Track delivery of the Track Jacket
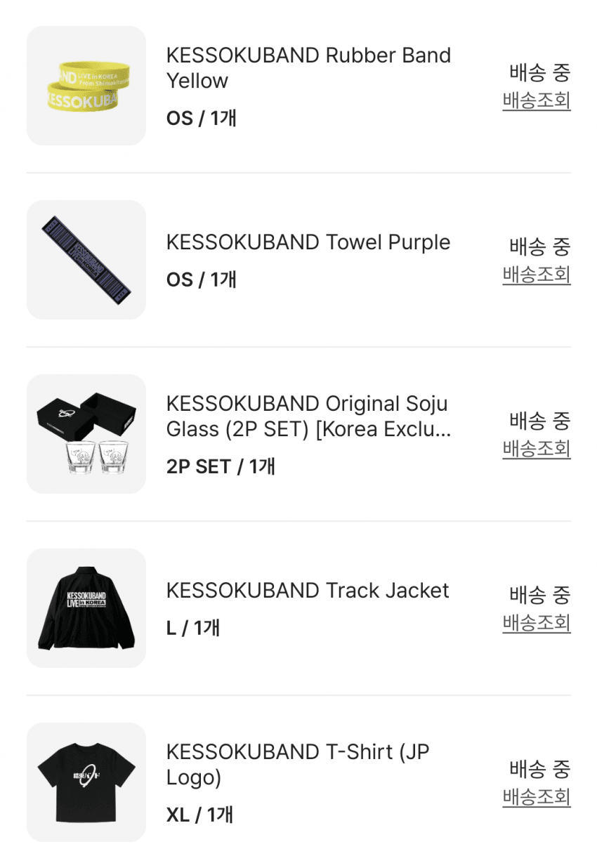 [537, 623]
